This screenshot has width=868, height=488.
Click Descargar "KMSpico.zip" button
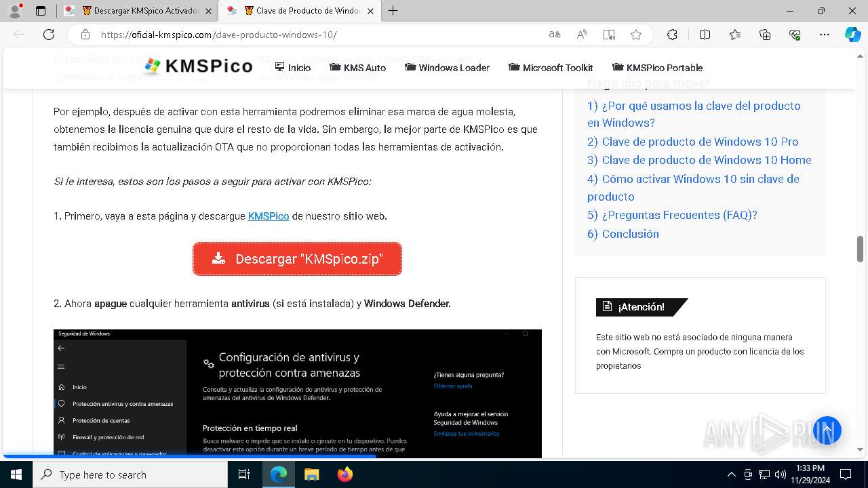tap(297, 259)
